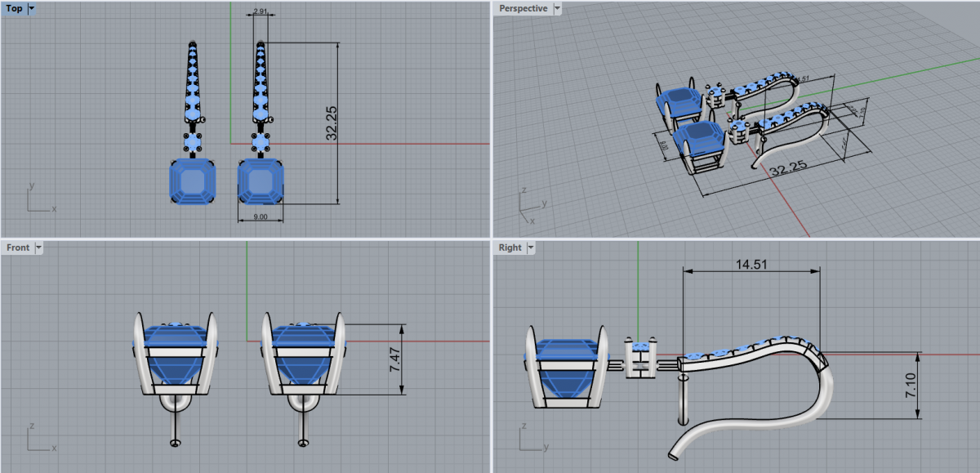Pick the 9.00 width dimension text
The height and width of the screenshot is (473, 980).
(260, 216)
